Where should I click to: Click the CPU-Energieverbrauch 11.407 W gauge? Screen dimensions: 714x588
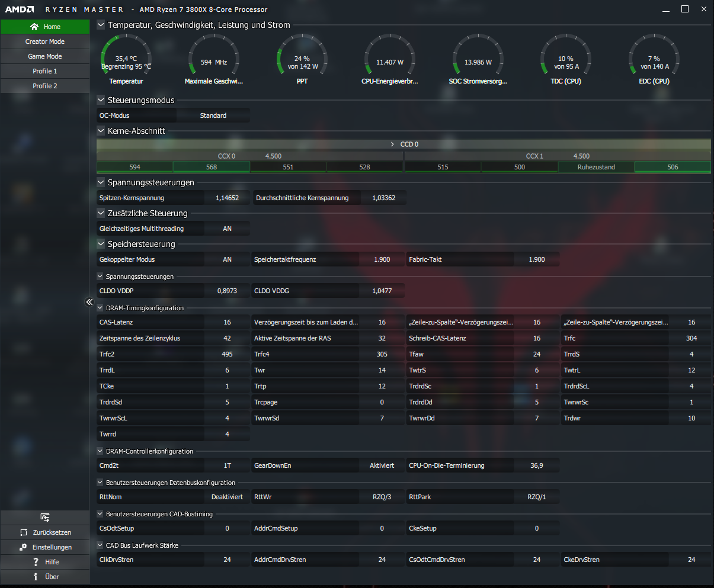tap(390, 59)
